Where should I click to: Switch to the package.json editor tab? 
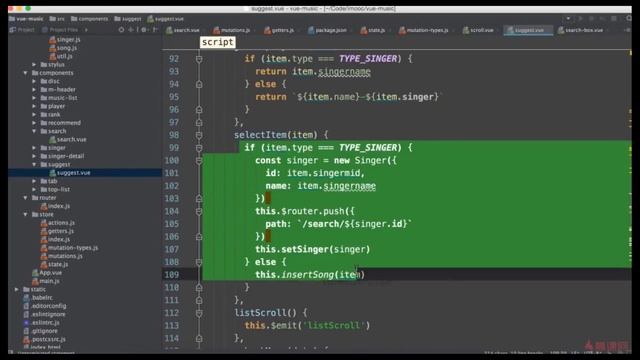pos(327,30)
